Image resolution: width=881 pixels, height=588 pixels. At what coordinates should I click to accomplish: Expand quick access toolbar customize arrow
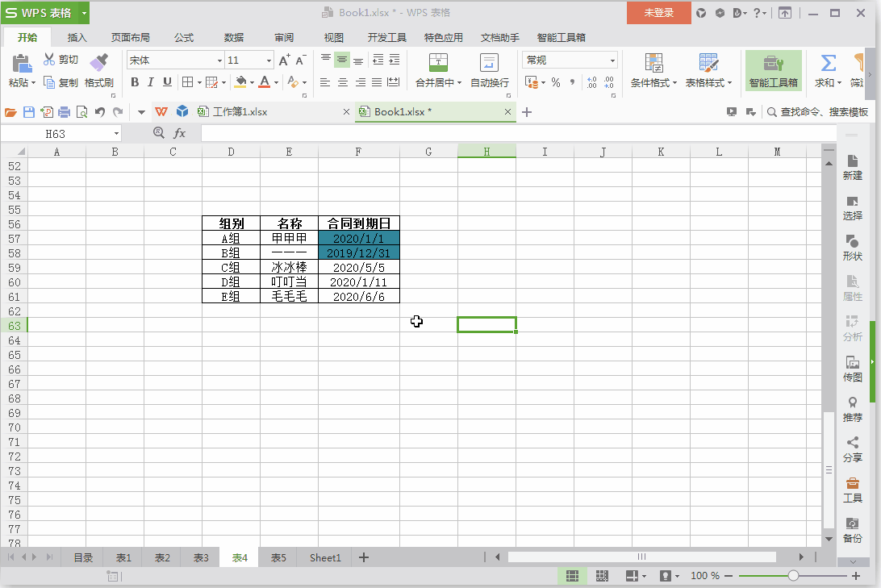click(x=142, y=112)
